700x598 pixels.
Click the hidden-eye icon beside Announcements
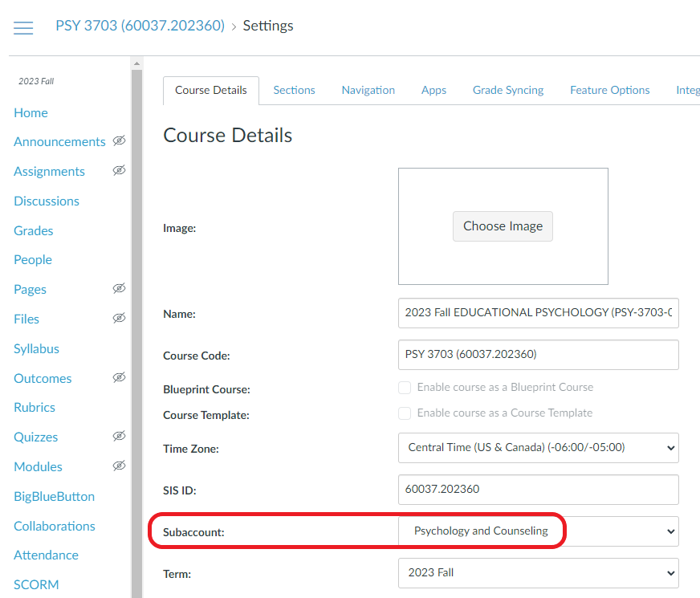pos(119,141)
